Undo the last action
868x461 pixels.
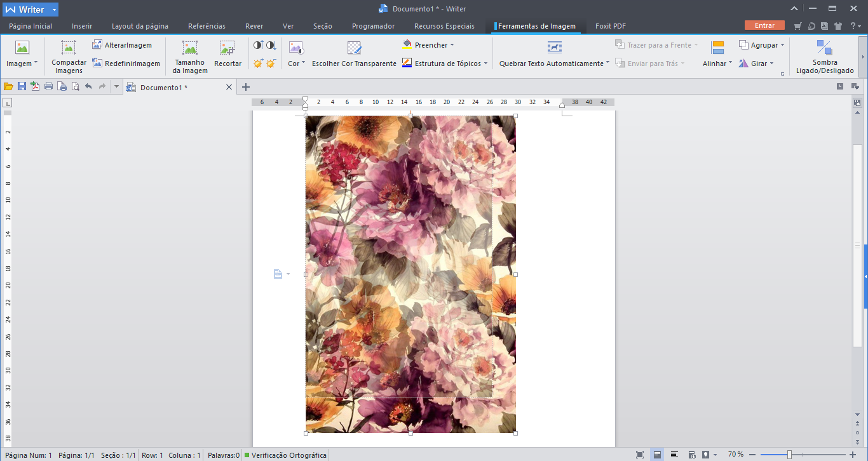coord(88,87)
